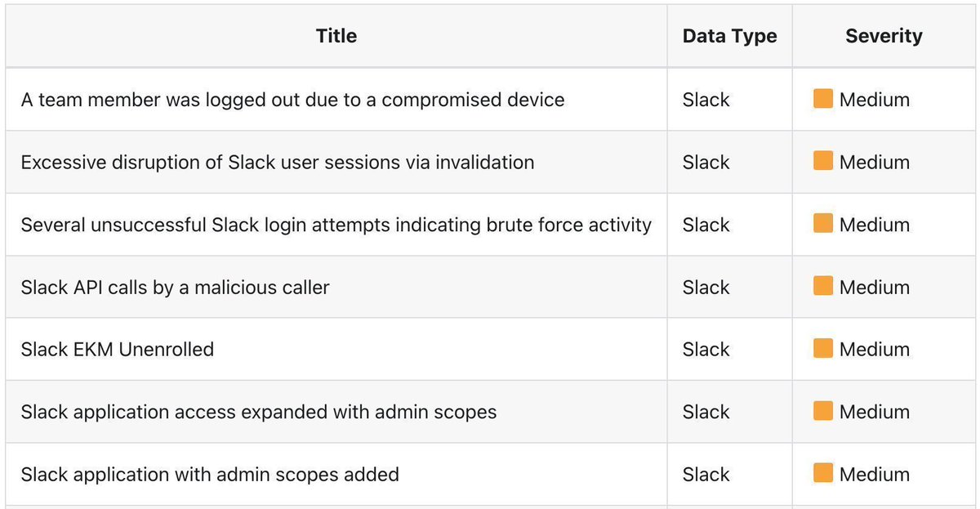Click the orange Medium icon in session invalidation row
The height and width of the screenshot is (509, 980).
pyautogui.click(x=823, y=162)
